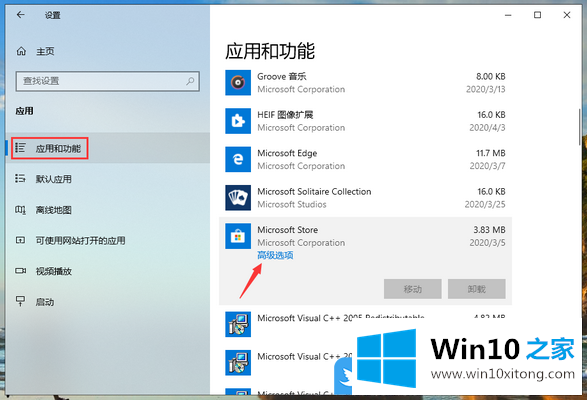Select the Microsoft Edge app icon

pyautogui.click(x=238, y=159)
